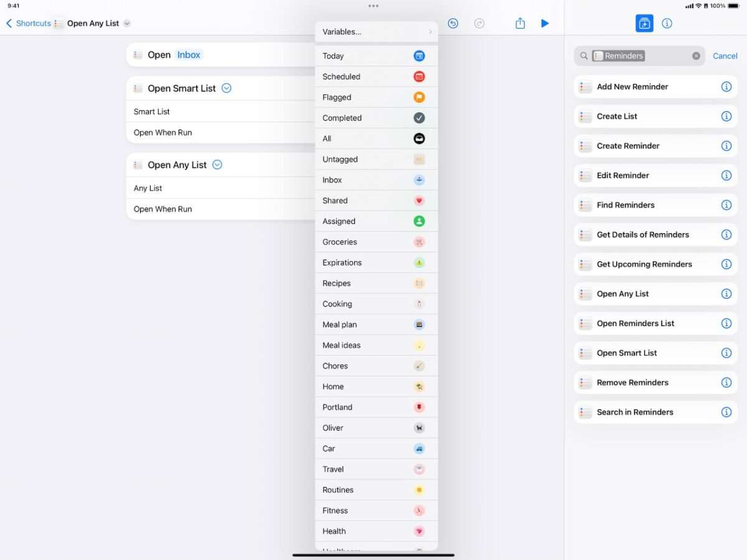Show info for Open Reminders List
The height and width of the screenshot is (560, 747).
point(726,323)
